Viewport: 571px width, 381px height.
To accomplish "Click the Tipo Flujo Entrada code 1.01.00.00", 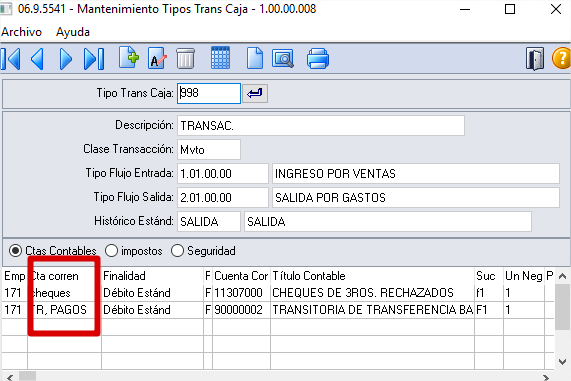I will pos(223,174).
